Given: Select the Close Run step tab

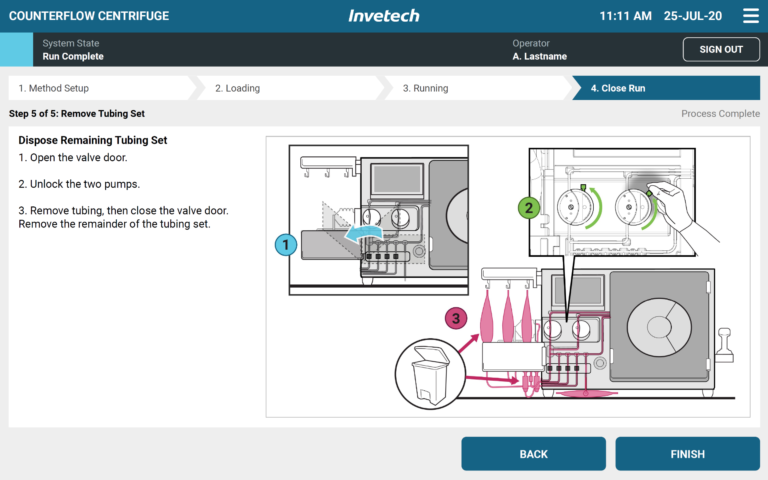Looking at the screenshot, I should (x=663, y=88).
